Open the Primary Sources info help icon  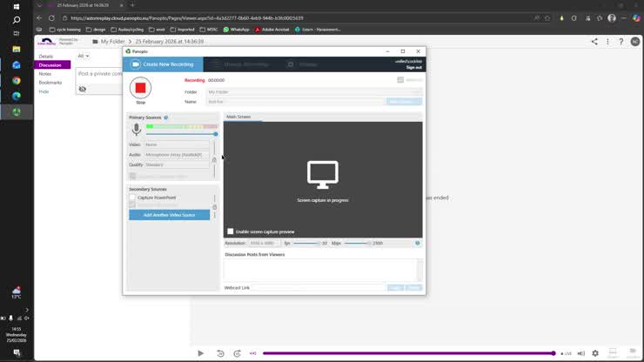[x=166, y=117]
